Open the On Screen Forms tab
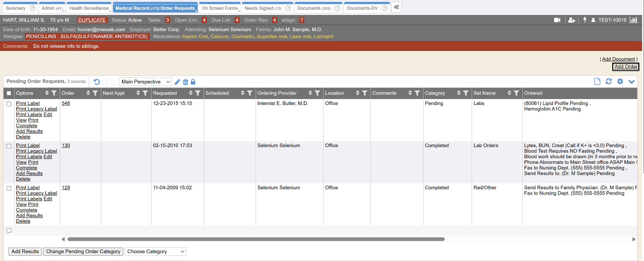 pos(219,8)
